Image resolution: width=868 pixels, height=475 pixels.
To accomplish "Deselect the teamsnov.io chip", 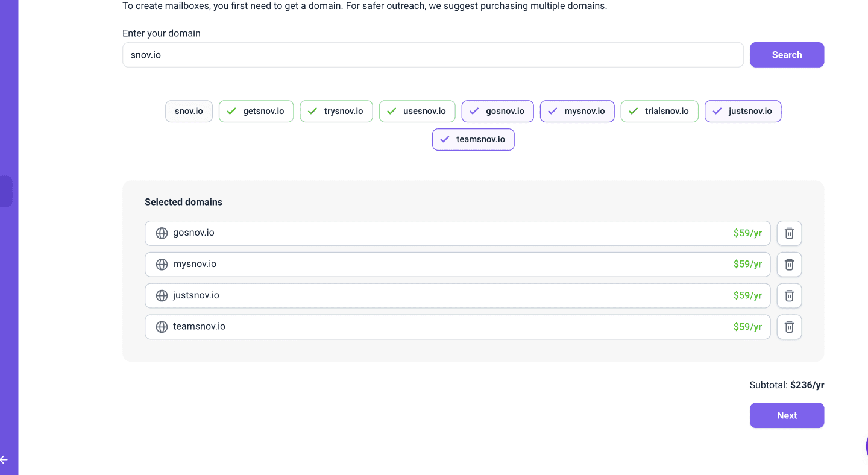I will (473, 140).
